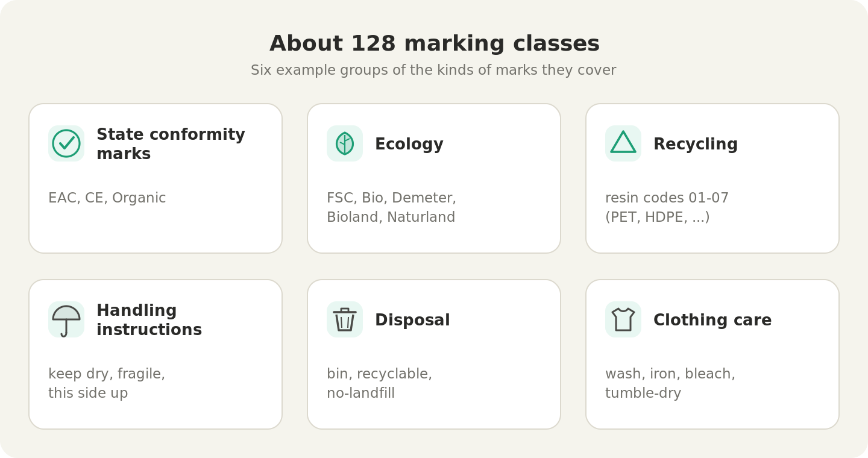Click the 'About 128 marking classes' heading
This screenshot has width=868, height=458.
click(434, 44)
